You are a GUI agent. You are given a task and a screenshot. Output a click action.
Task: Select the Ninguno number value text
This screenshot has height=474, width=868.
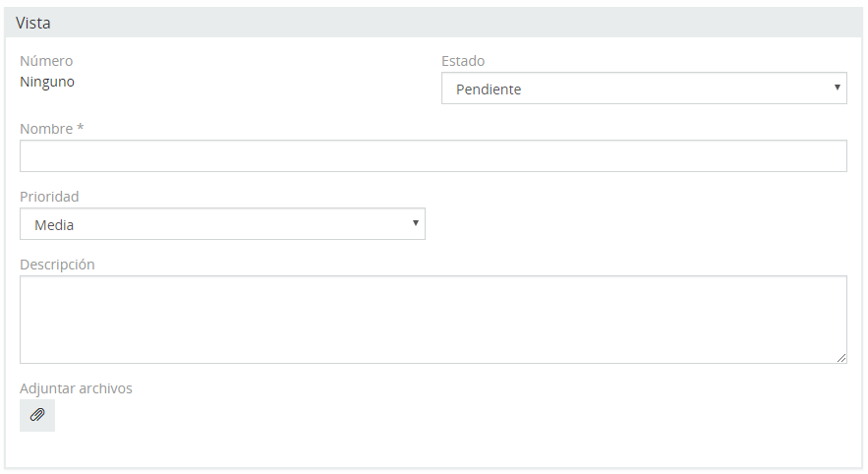point(47,82)
